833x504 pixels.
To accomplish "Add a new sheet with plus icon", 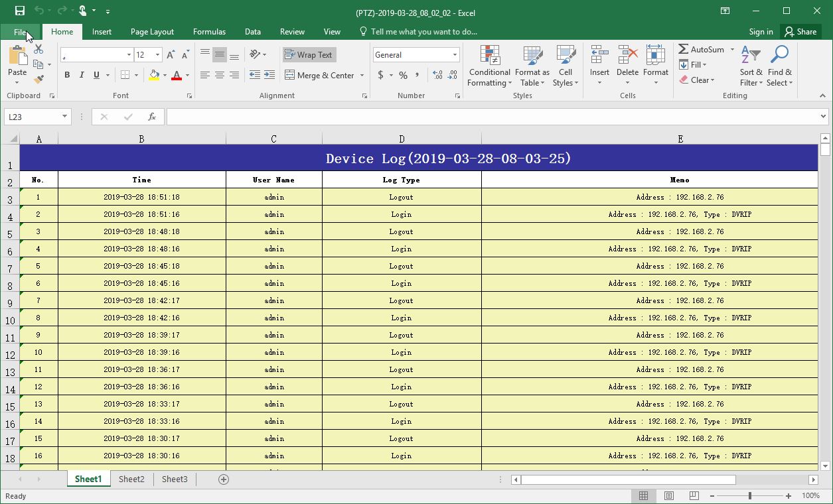I will (x=224, y=479).
